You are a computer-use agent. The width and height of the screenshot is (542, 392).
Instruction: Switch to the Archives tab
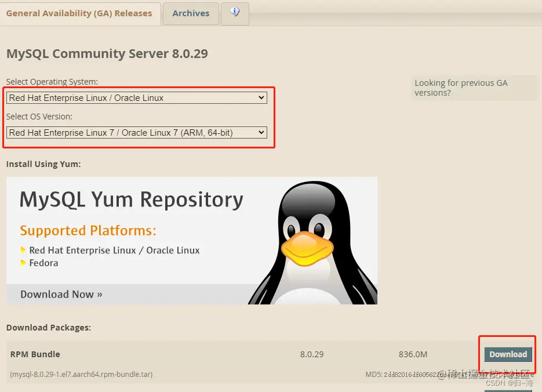point(191,13)
